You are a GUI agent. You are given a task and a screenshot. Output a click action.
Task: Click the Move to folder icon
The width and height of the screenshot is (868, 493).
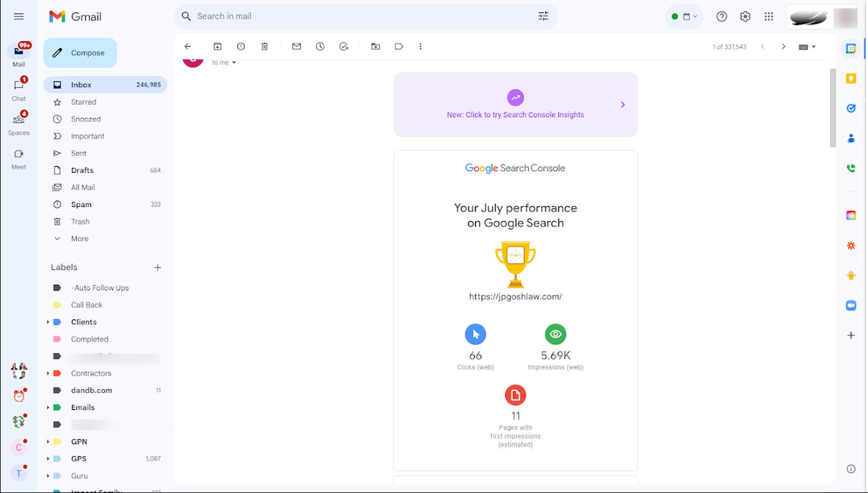point(376,47)
